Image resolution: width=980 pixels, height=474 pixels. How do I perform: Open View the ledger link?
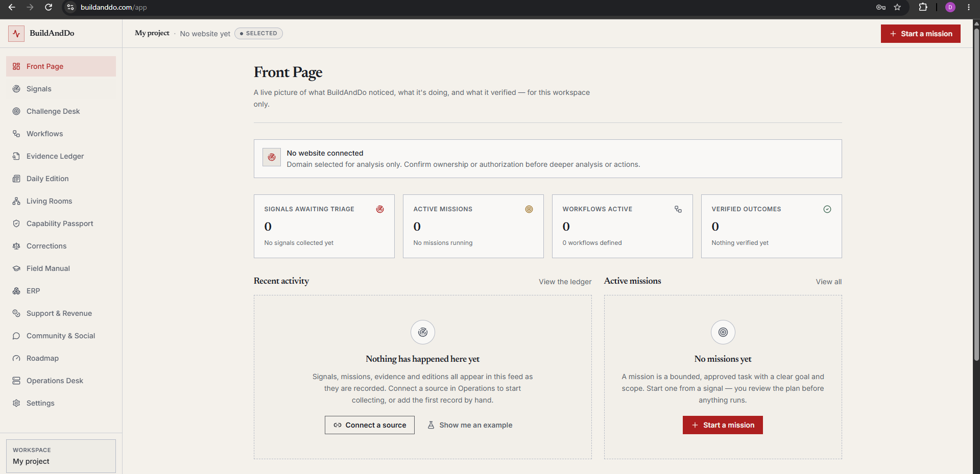[x=565, y=282]
